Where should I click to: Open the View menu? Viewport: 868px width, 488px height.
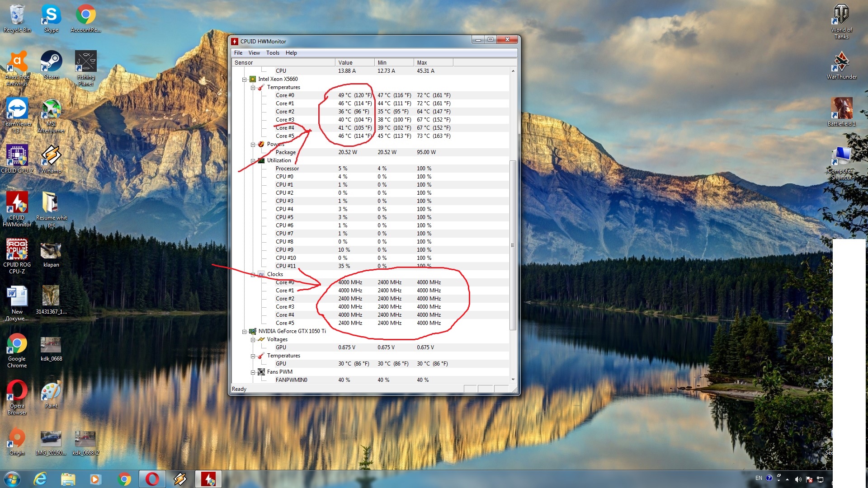(254, 53)
